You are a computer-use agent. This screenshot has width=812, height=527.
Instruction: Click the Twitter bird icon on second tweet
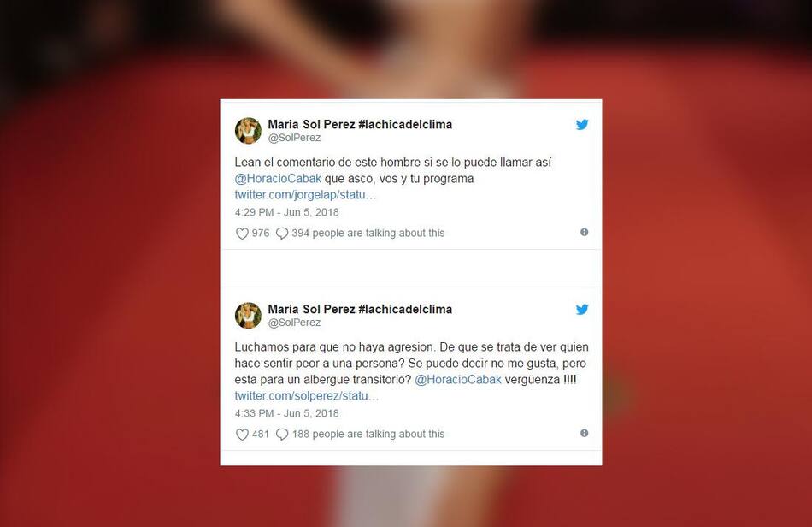[x=582, y=310]
